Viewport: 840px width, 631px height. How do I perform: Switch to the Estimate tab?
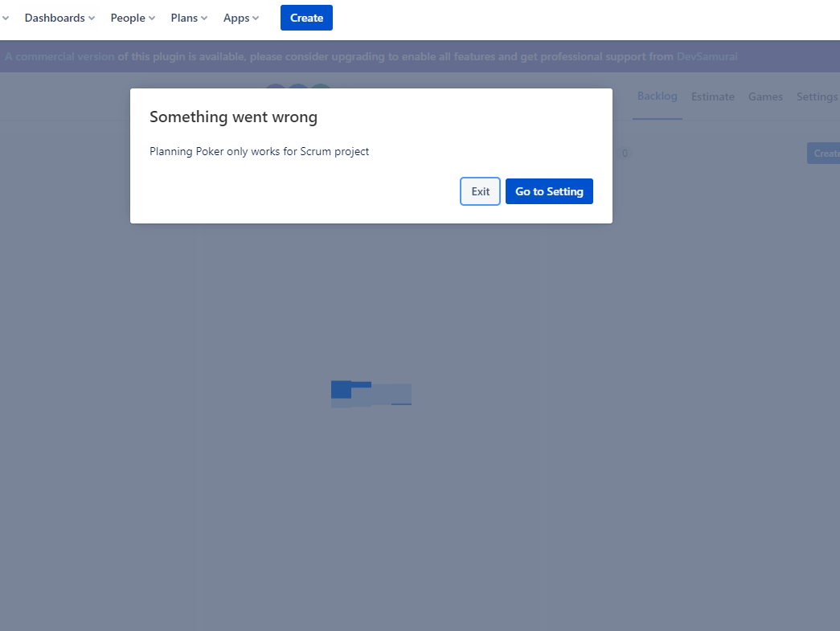click(712, 96)
